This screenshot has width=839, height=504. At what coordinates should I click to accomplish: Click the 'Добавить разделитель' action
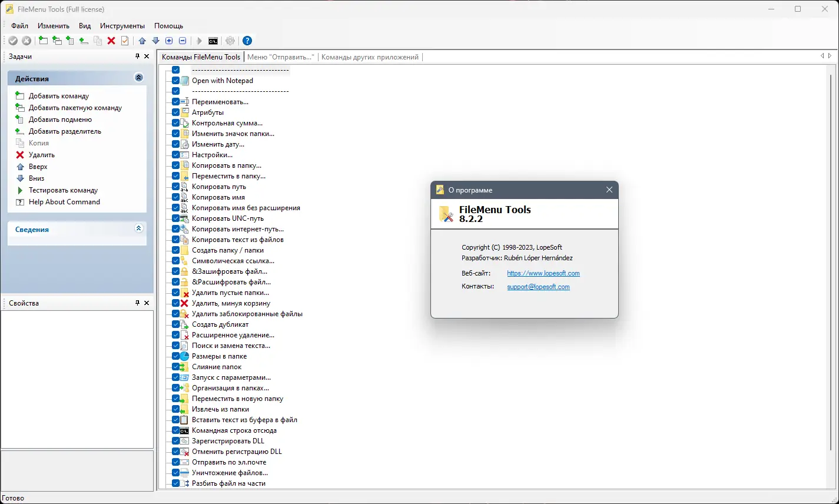[19, 131]
